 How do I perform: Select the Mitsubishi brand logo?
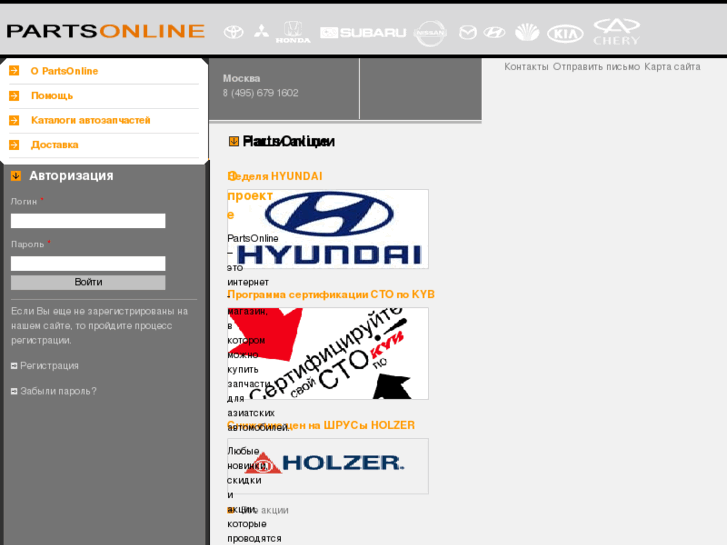(261, 32)
